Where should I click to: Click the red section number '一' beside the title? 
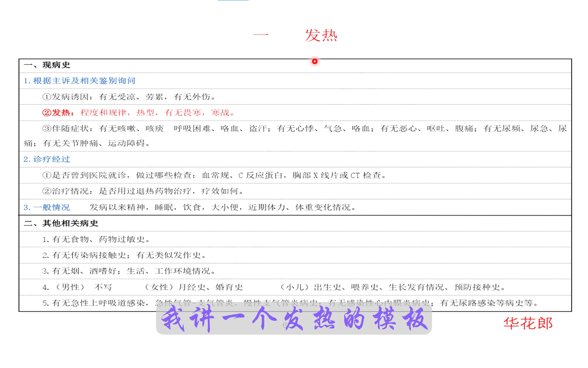(261, 35)
